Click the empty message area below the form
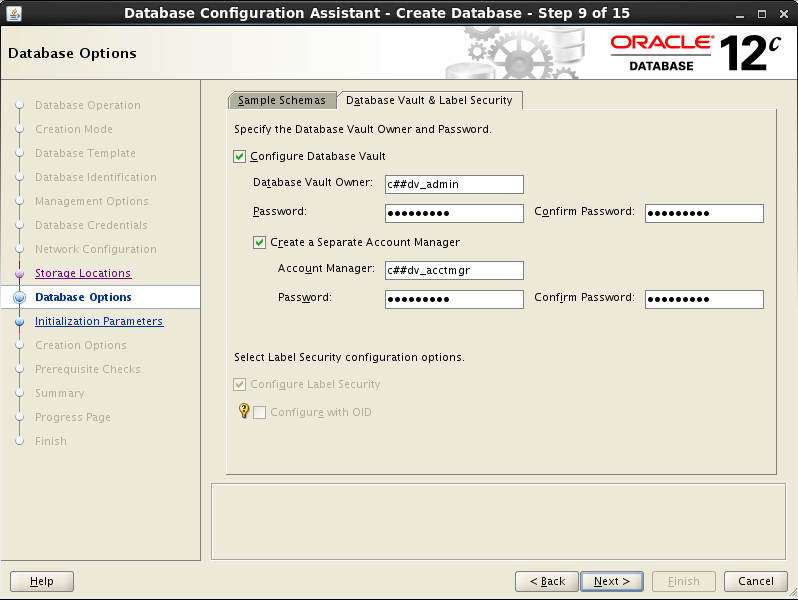The image size is (798, 601). (499, 522)
